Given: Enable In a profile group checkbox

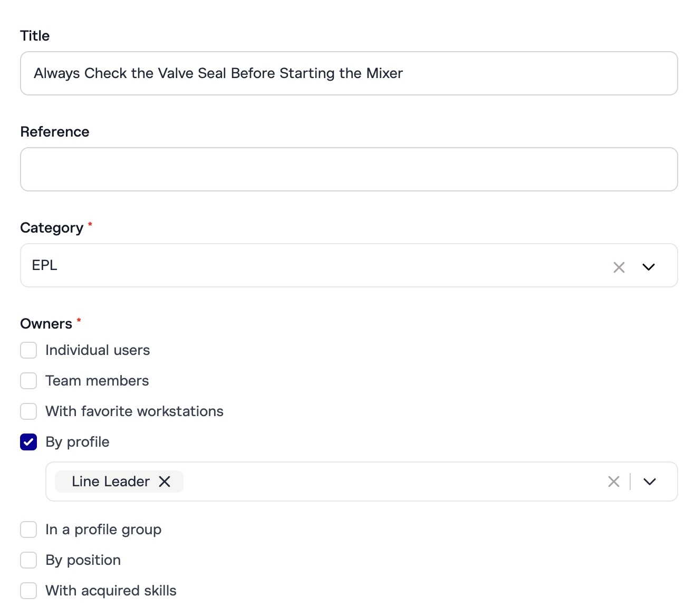Looking at the screenshot, I should [28, 530].
